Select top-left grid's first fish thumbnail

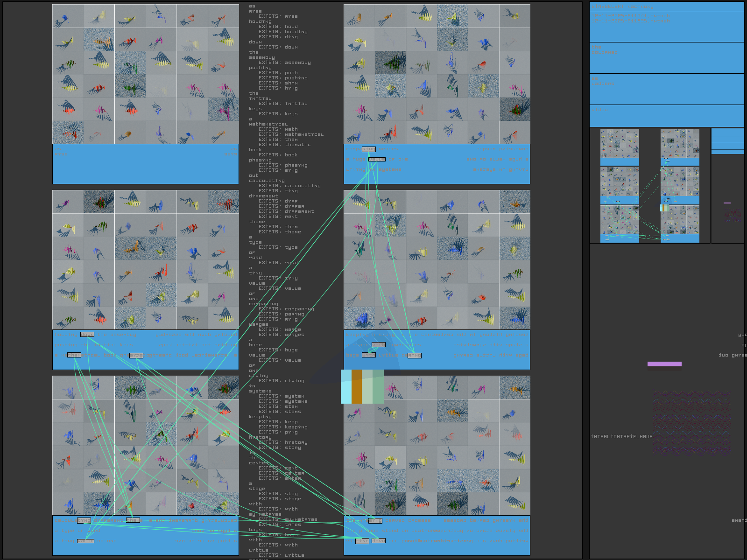[68, 16]
